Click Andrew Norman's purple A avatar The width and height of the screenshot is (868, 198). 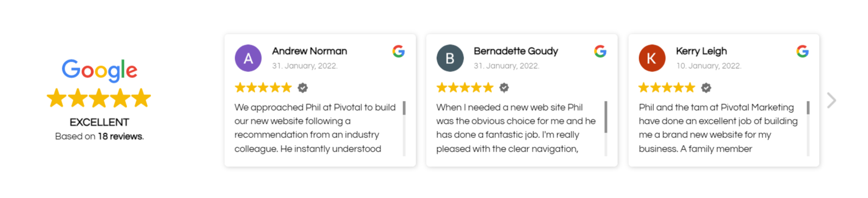tap(248, 58)
